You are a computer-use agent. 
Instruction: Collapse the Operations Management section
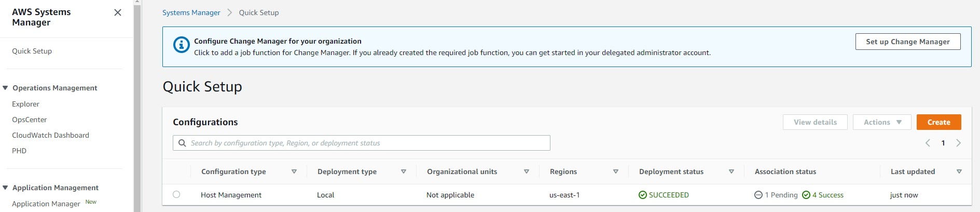(5, 88)
